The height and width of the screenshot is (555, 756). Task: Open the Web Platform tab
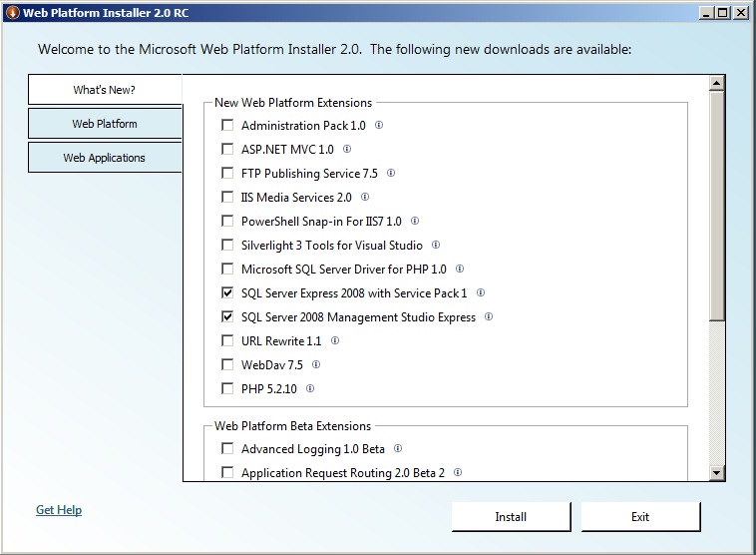pyautogui.click(x=105, y=124)
